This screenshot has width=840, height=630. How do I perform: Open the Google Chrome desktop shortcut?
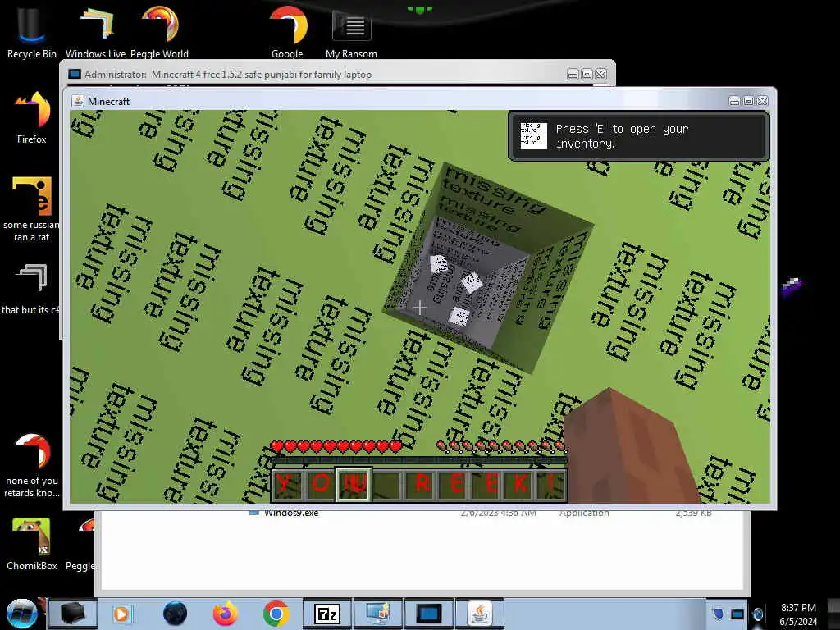click(x=287, y=31)
